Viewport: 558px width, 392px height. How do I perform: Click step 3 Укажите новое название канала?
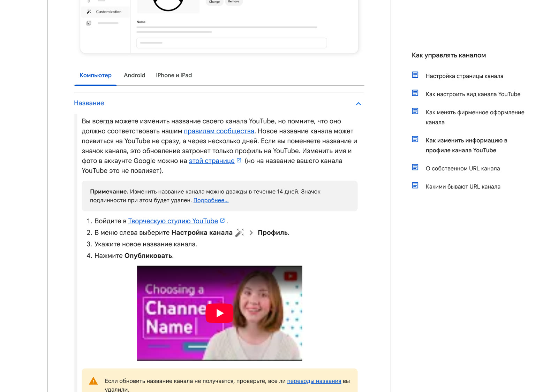[x=146, y=244]
